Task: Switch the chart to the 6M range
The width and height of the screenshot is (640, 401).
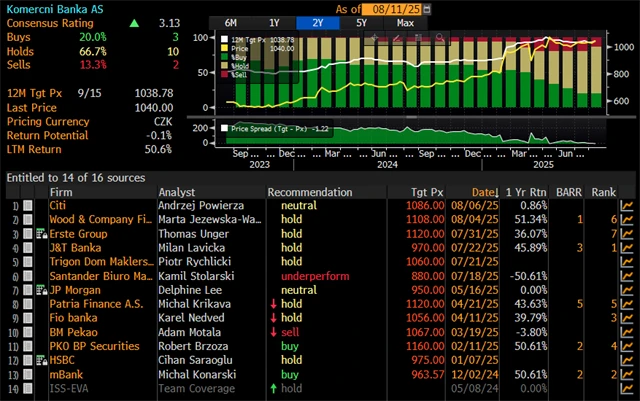Action: [x=231, y=22]
